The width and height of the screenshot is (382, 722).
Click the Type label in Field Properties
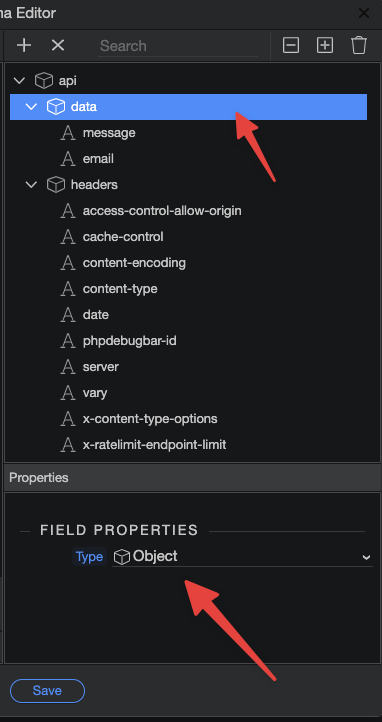coord(89,557)
